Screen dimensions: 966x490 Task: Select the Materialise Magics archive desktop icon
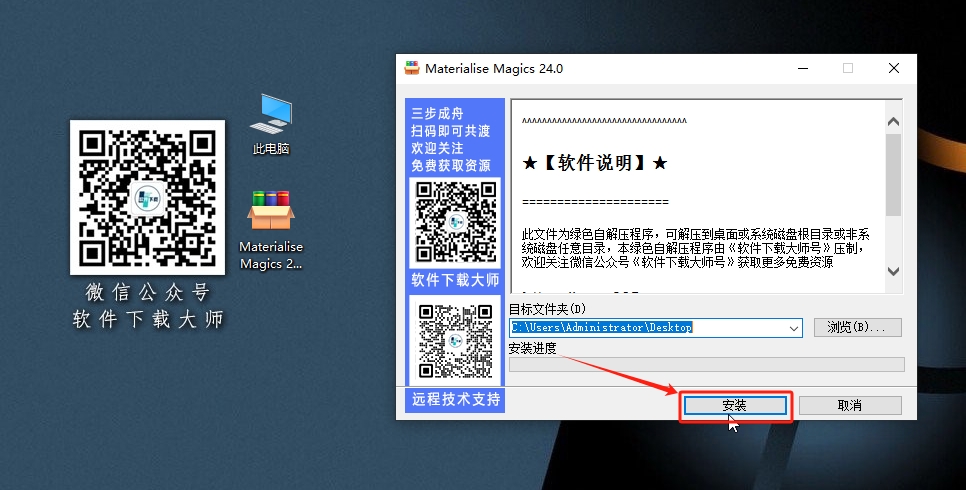(270, 229)
